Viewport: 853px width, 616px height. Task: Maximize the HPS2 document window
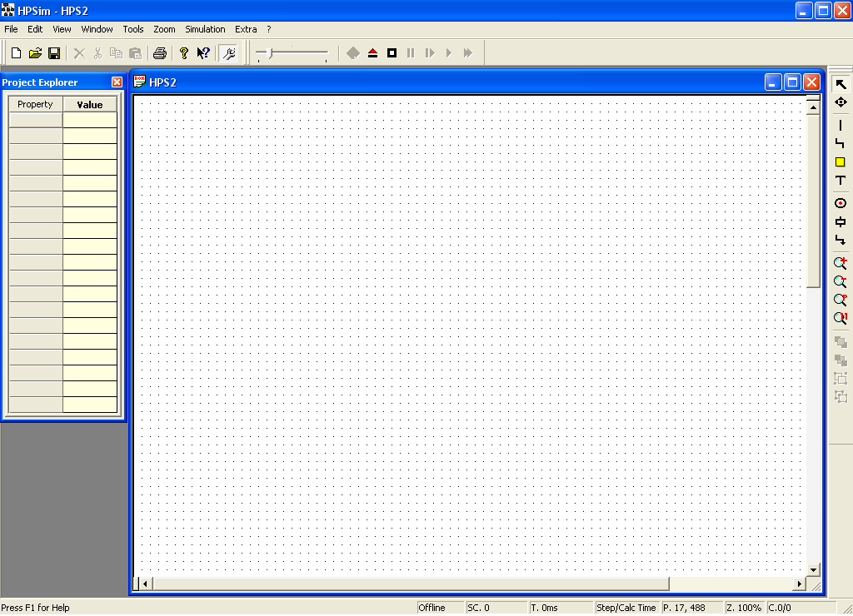(793, 82)
